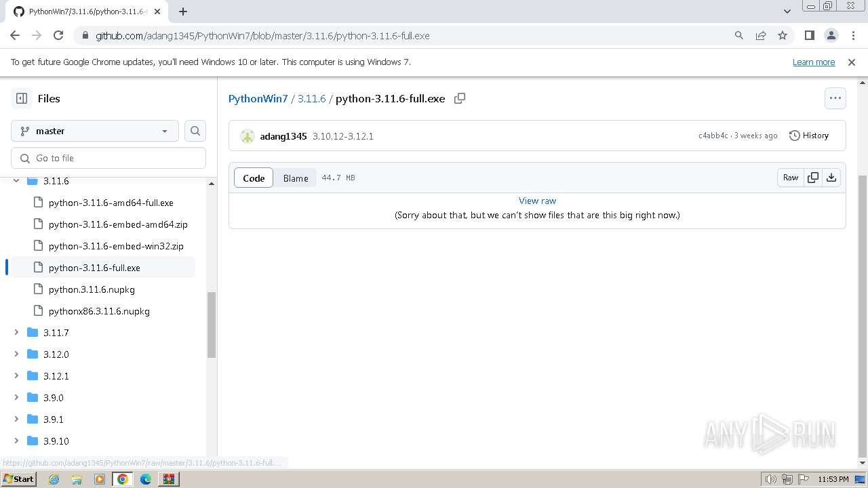The height and width of the screenshot is (488, 868).
Task: Open the View raw link
Action: point(537,201)
